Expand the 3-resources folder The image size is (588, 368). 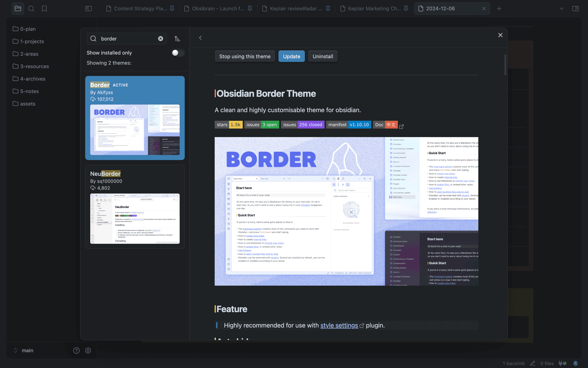[x=31, y=66]
